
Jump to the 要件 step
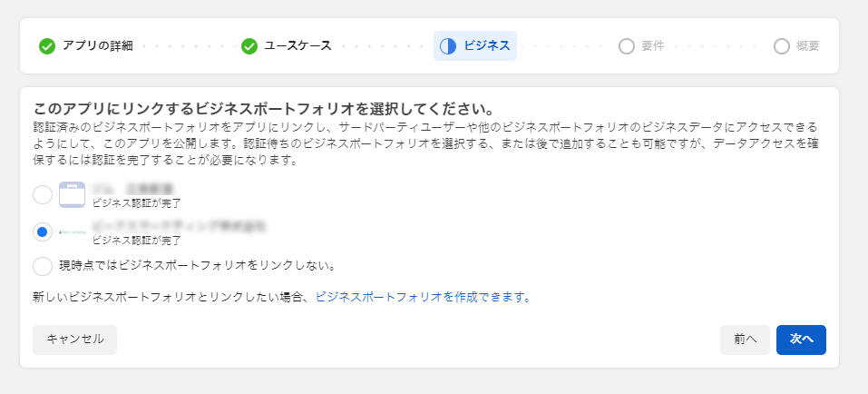[653, 46]
